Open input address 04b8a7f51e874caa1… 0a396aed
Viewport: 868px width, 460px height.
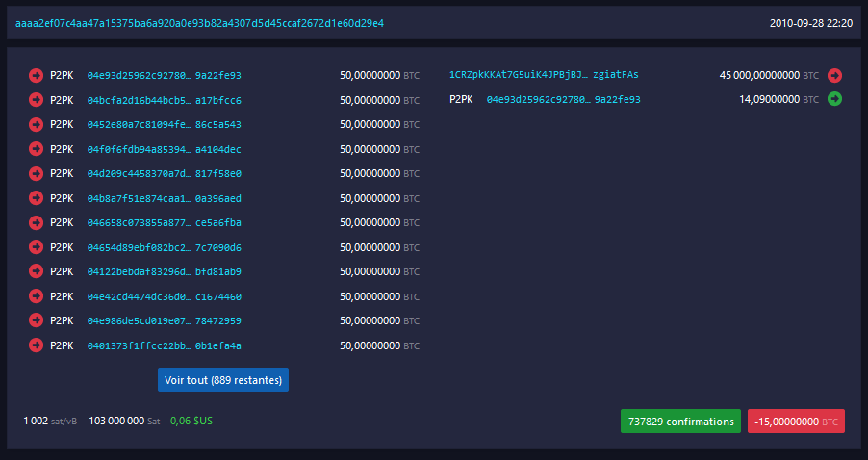[x=164, y=198]
